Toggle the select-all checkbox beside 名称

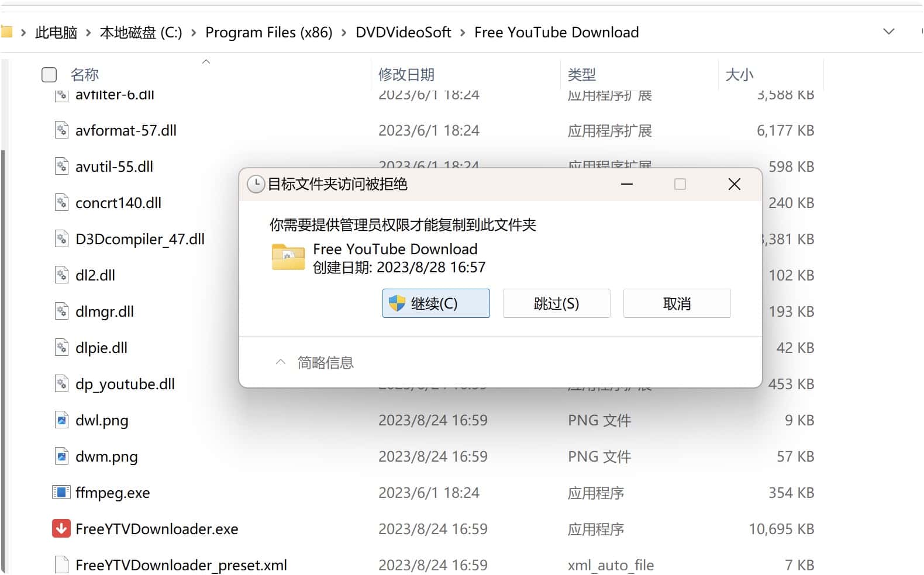(49, 74)
